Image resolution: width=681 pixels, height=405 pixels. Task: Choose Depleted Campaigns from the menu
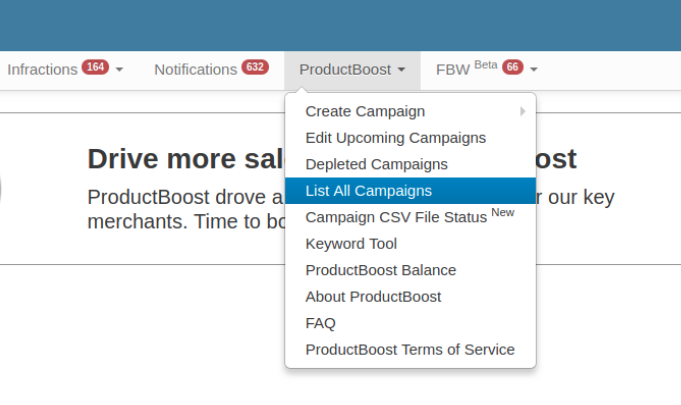[376, 164]
